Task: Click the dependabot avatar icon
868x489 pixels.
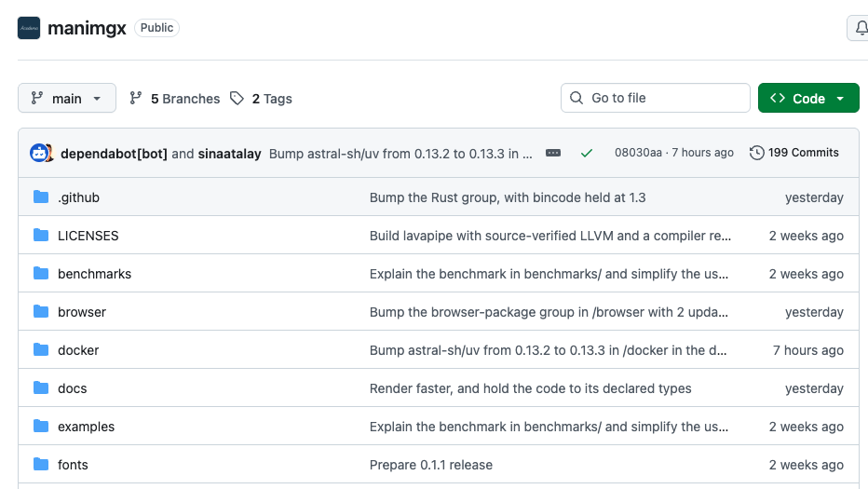Action: (x=41, y=153)
